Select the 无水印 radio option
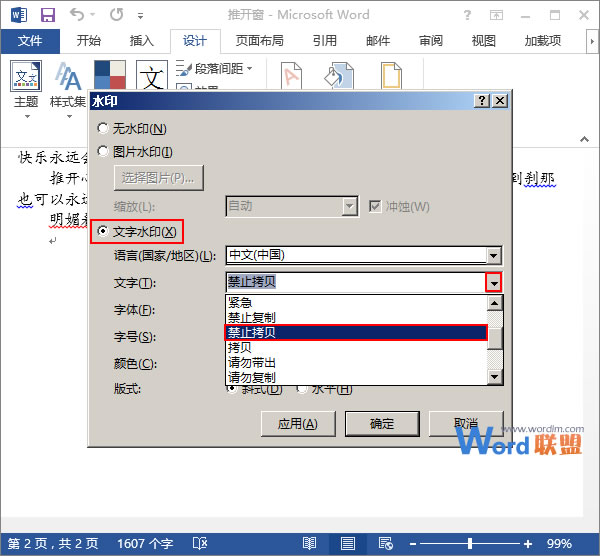Screen dimensions: 600x556 [132, 129]
